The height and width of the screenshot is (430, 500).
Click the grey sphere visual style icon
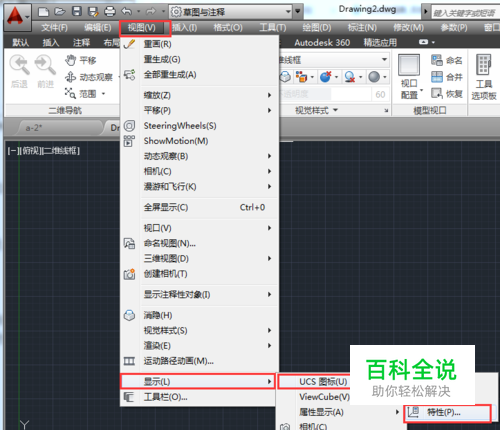click(x=374, y=77)
